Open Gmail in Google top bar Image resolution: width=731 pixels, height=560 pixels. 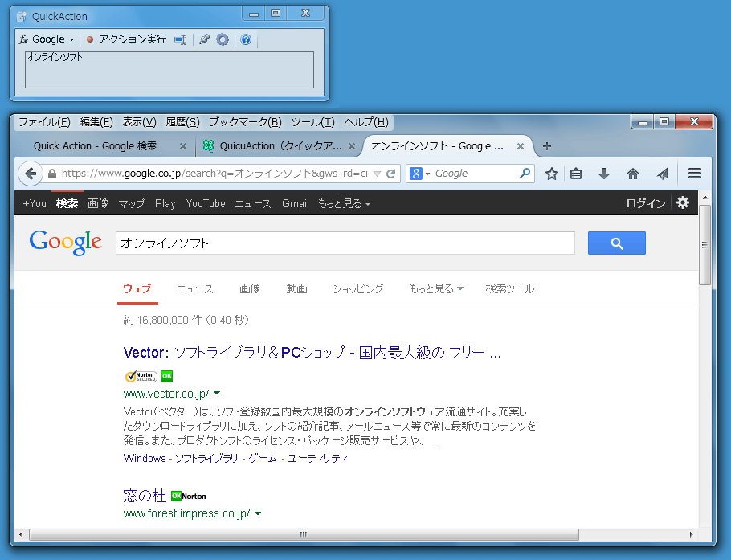pos(296,204)
